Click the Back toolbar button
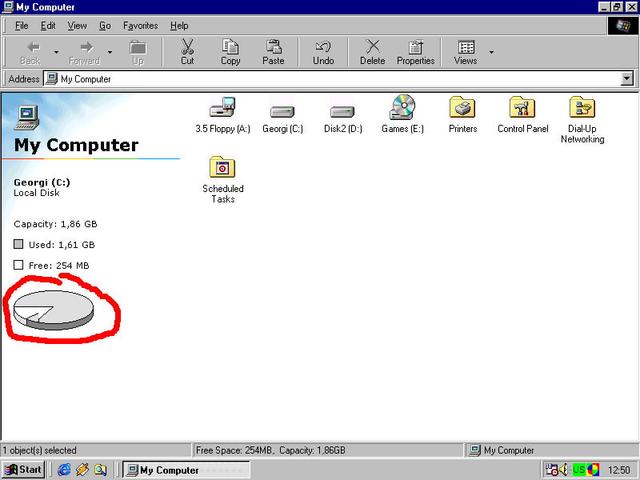640x480 pixels. pyautogui.click(x=30, y=52)
